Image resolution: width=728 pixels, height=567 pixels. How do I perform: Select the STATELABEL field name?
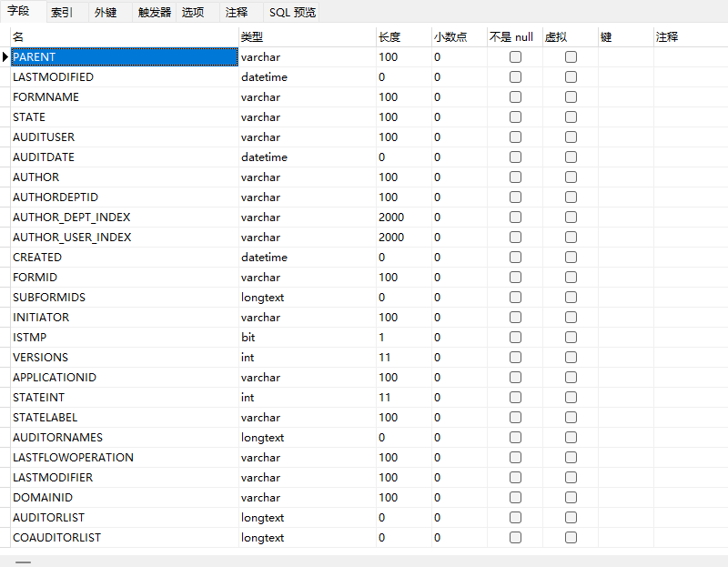coord(125,417)
